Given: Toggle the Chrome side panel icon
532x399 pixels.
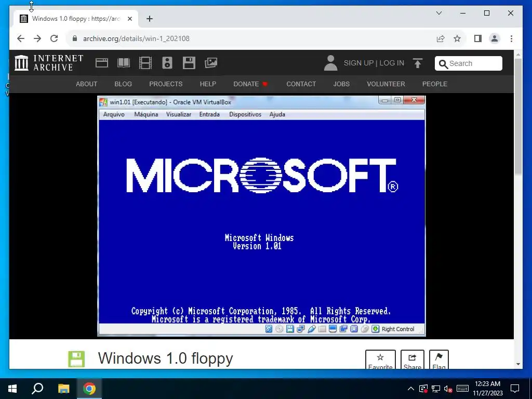Looking at the screenshot, I should click(478, 38).
